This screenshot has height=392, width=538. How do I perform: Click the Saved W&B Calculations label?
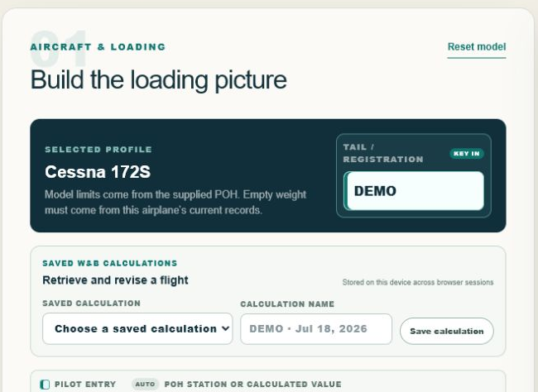point(110,263)
